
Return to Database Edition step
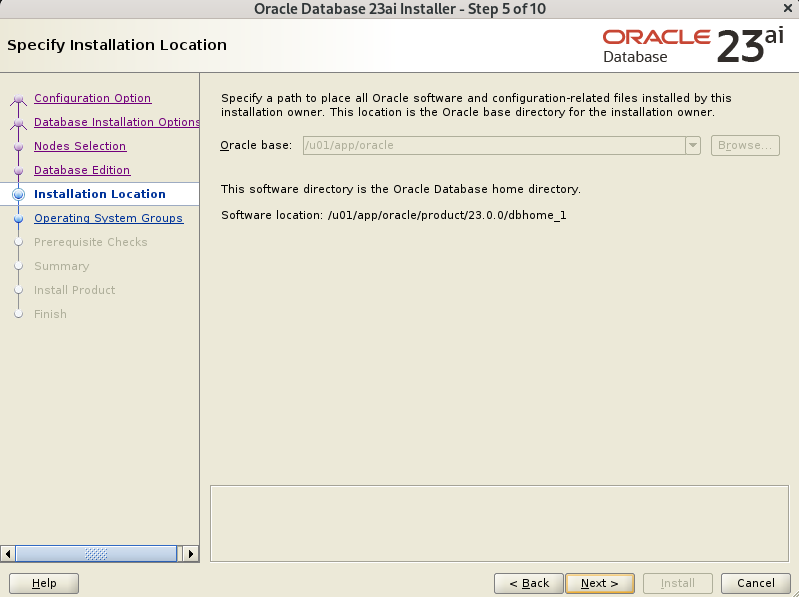tap(82, 170)
